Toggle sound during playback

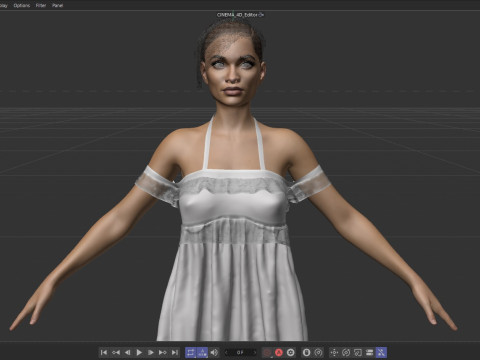tap(214, 352)
